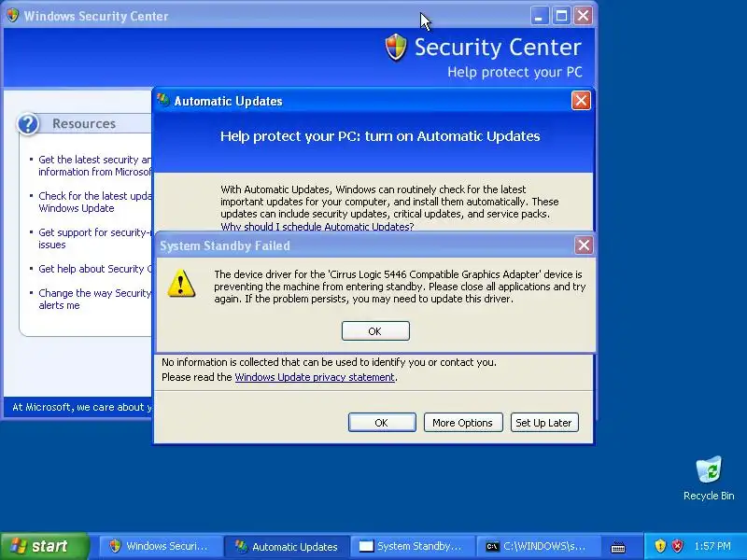Open 'Get the latest security' resource link
The image size is (747, 560).
pos(94,166)
